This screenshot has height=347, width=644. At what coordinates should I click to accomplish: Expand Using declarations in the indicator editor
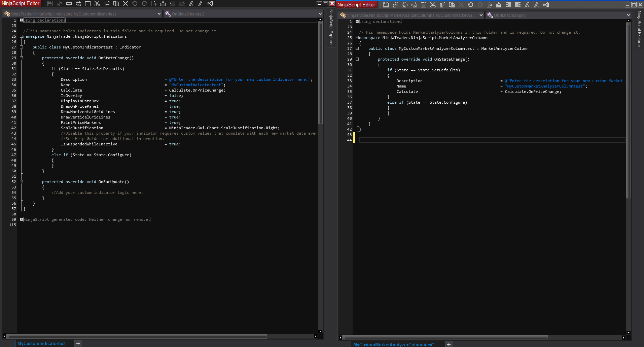coord(21,20)
